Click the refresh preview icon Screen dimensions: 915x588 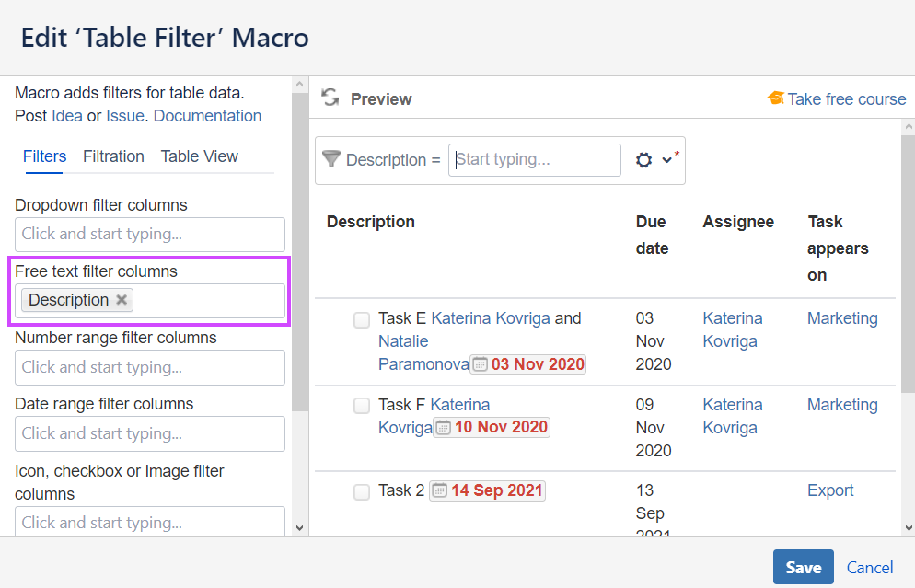pyautogui.click(x=330, y=98)
